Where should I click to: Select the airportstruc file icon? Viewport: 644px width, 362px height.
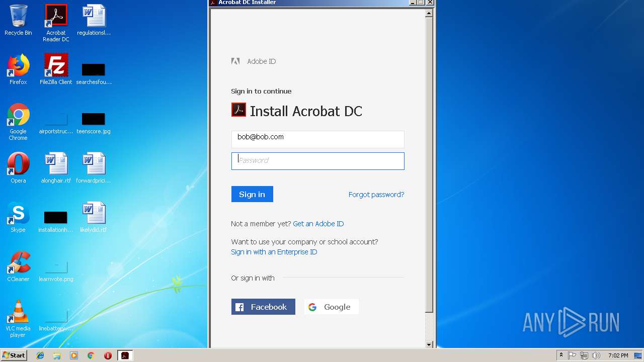click(x=56, y=123)
